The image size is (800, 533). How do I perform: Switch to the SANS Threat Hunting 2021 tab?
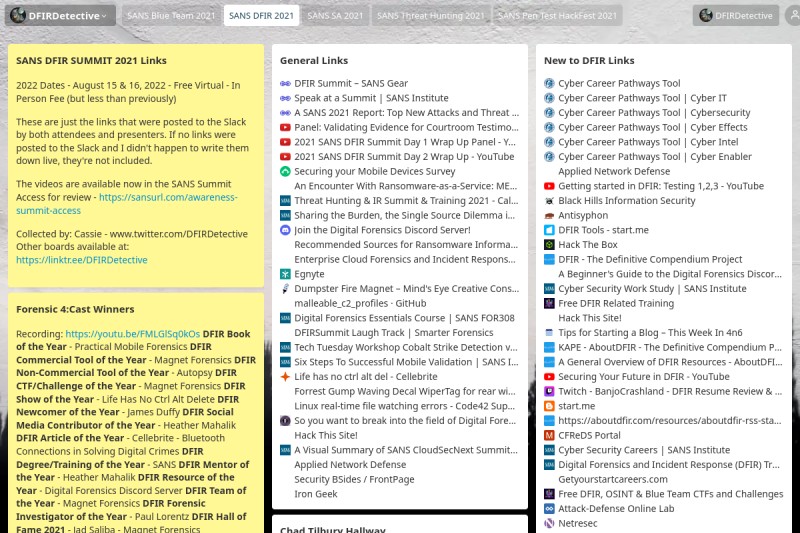click(x=431, y=16)
